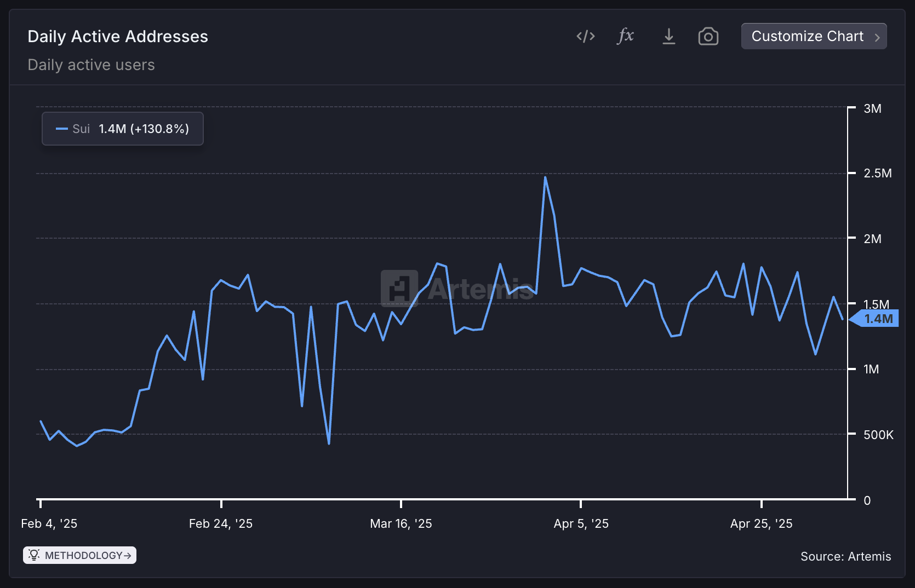Toggle the Sui series in legend

[x=122, y=129]
